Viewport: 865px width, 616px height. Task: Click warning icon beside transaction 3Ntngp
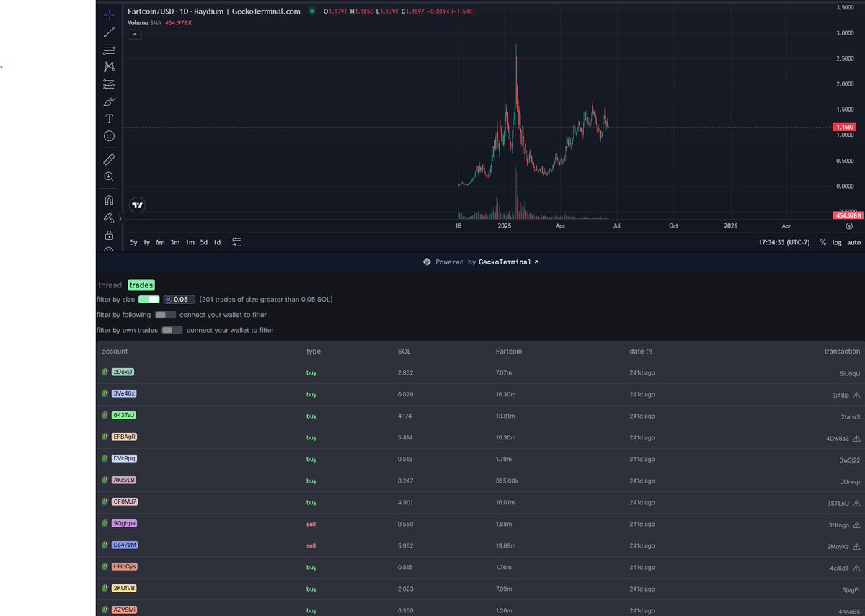(x=856, y=525)
